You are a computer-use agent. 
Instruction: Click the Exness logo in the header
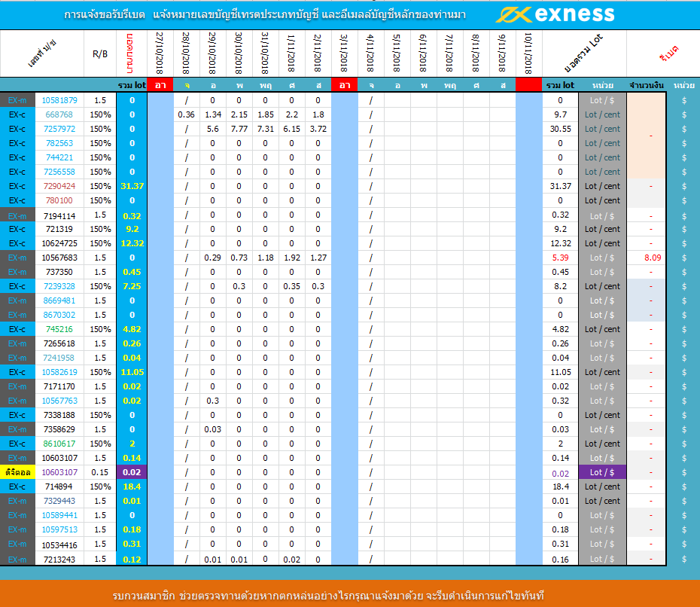click(555, 14)
